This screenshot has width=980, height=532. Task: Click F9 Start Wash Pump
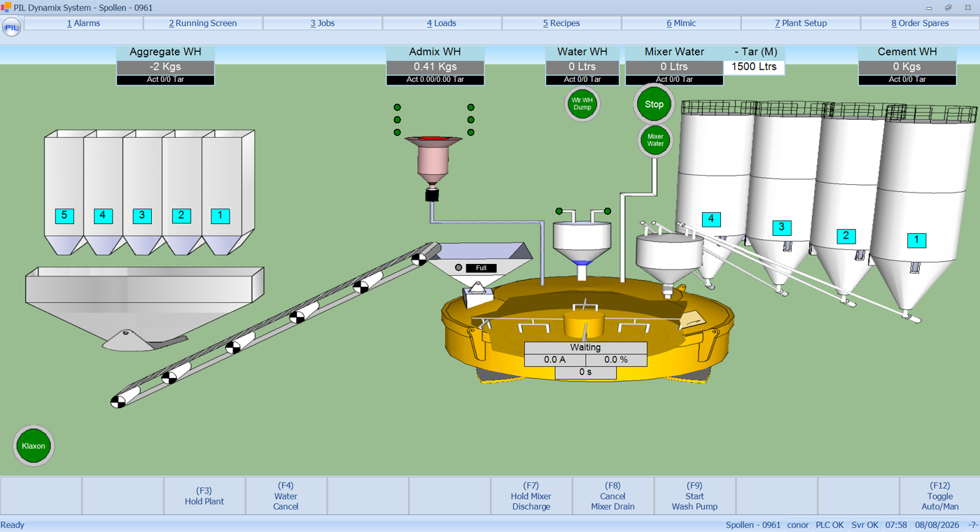point(695,496)
